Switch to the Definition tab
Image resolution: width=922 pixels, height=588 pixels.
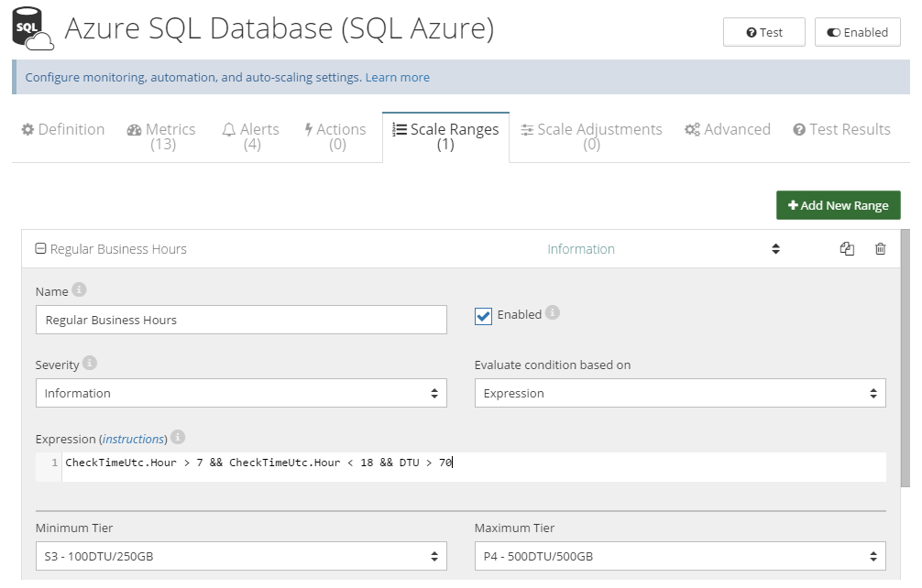tap(63, 130)
